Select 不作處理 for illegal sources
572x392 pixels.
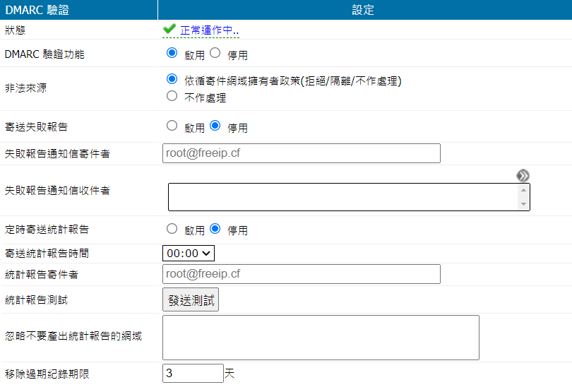point(172,96)
